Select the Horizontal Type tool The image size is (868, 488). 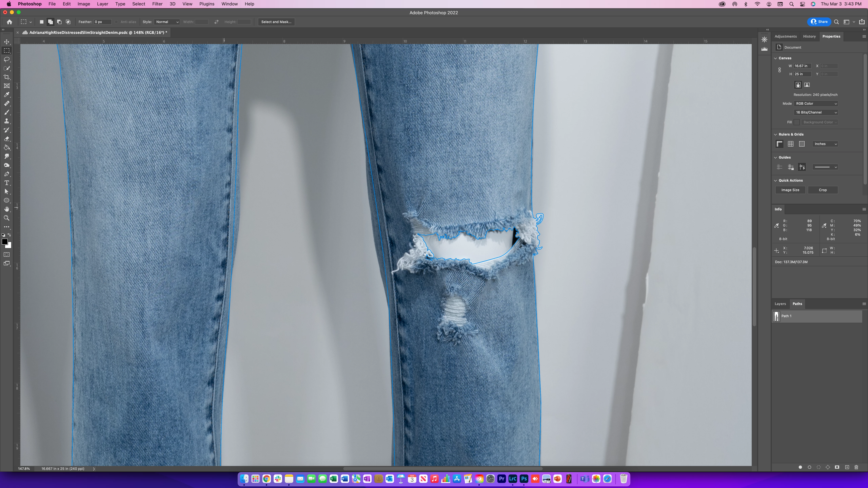coord(7,183)
